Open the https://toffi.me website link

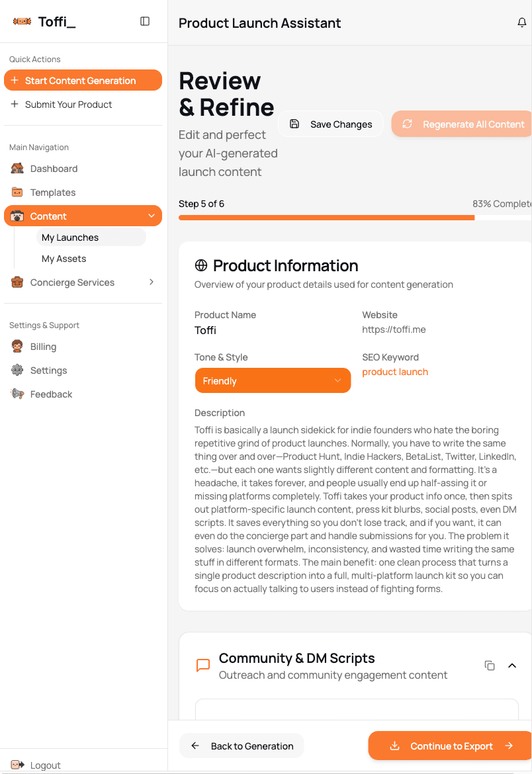click(394, 329)
